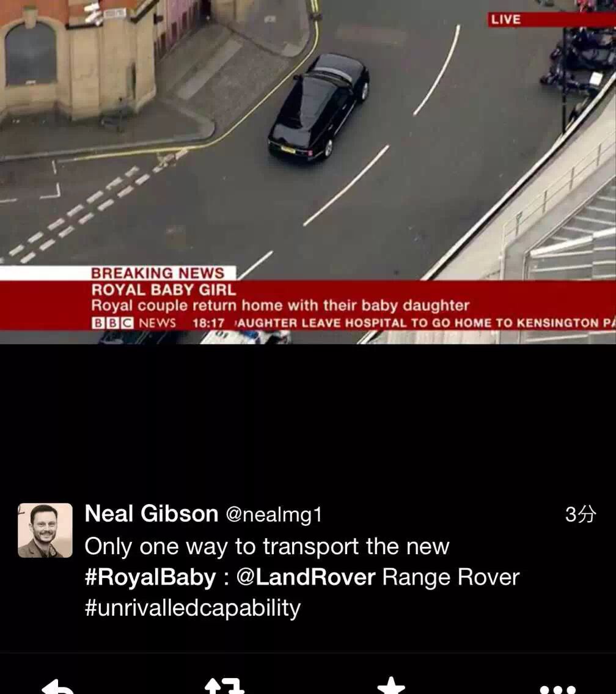Open the @LandRover mention
The width and height of the screenshot is (616, 694).
click(306, 577)
